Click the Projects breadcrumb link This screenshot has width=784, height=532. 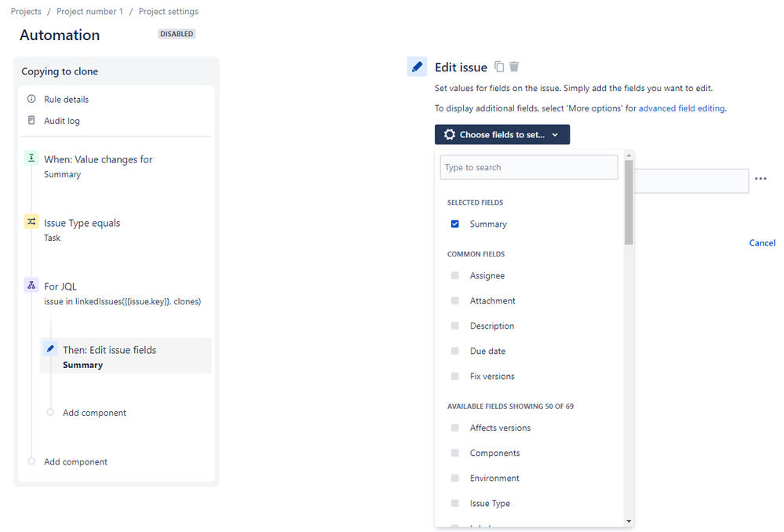pos(26,11)
